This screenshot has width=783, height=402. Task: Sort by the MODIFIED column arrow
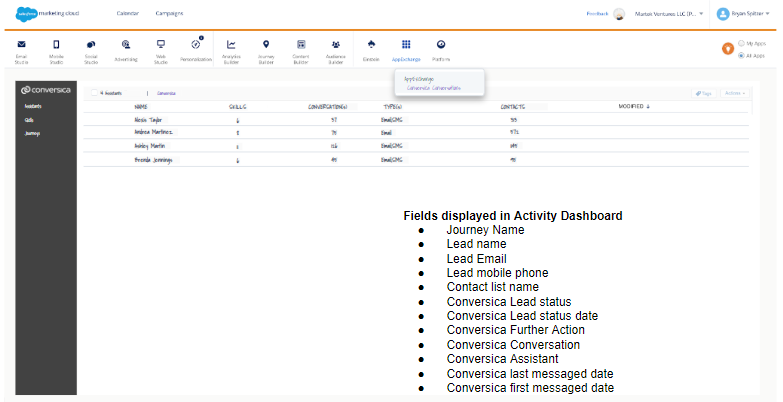click(x=648, y=106)
